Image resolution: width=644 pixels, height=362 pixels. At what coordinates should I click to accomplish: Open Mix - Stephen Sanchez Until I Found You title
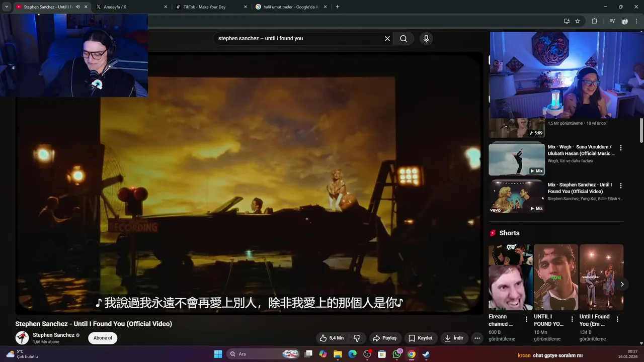pos(580,188)
